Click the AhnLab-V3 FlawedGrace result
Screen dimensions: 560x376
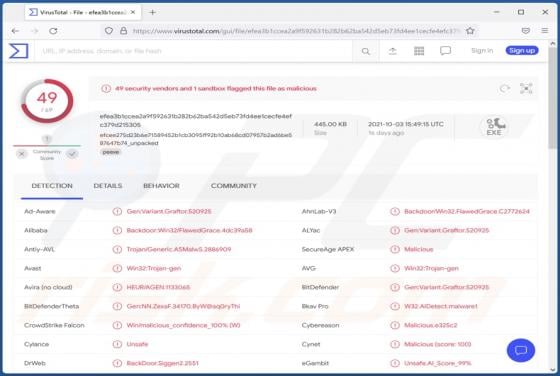click(467, 211)
